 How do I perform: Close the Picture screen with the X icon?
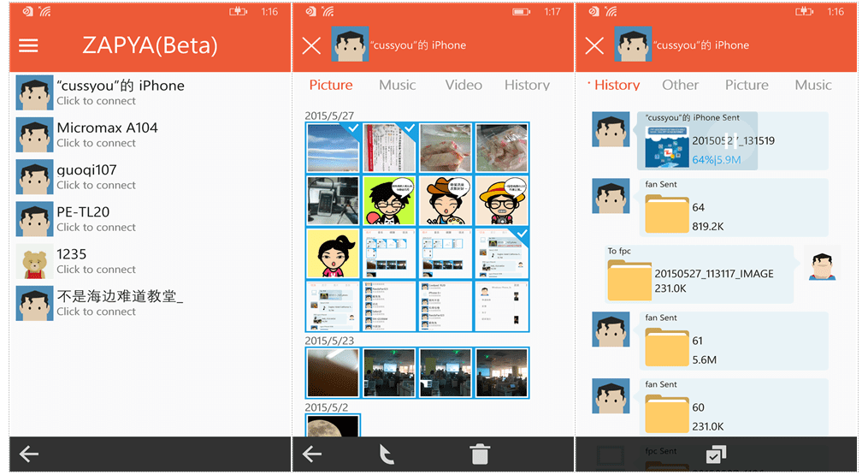(311, 45)
